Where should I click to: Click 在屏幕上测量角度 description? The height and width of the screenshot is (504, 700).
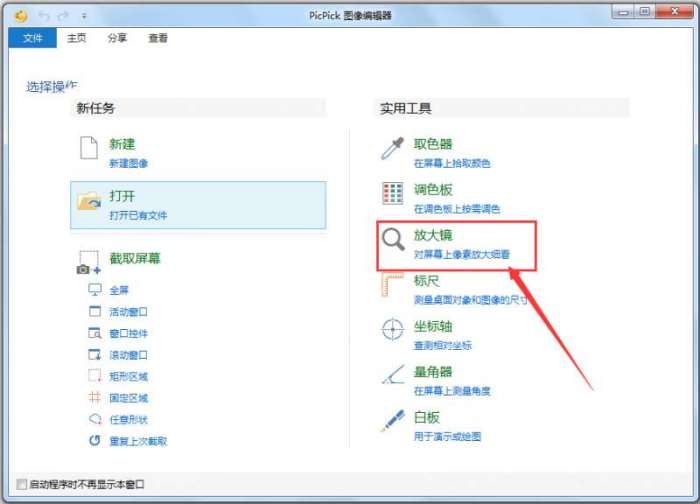(x=452, y=391)
